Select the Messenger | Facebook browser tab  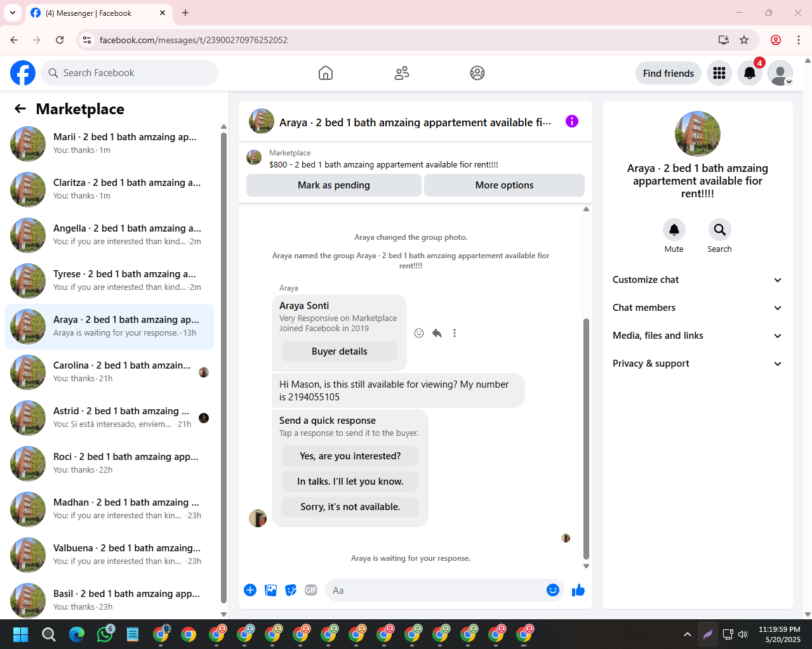coord(98,13)
